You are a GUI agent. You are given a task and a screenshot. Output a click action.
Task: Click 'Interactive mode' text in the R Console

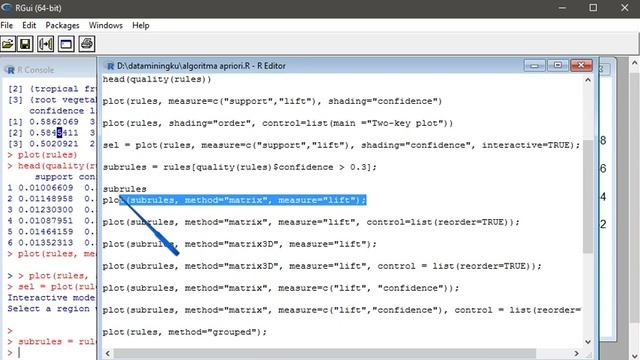51,298
